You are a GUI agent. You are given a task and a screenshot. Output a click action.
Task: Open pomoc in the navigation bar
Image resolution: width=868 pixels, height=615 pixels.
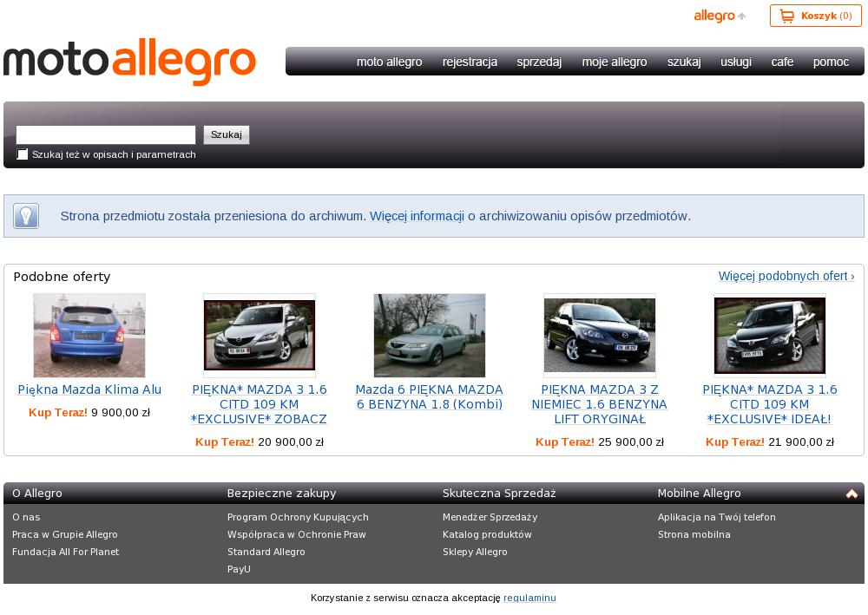point(831,62)
